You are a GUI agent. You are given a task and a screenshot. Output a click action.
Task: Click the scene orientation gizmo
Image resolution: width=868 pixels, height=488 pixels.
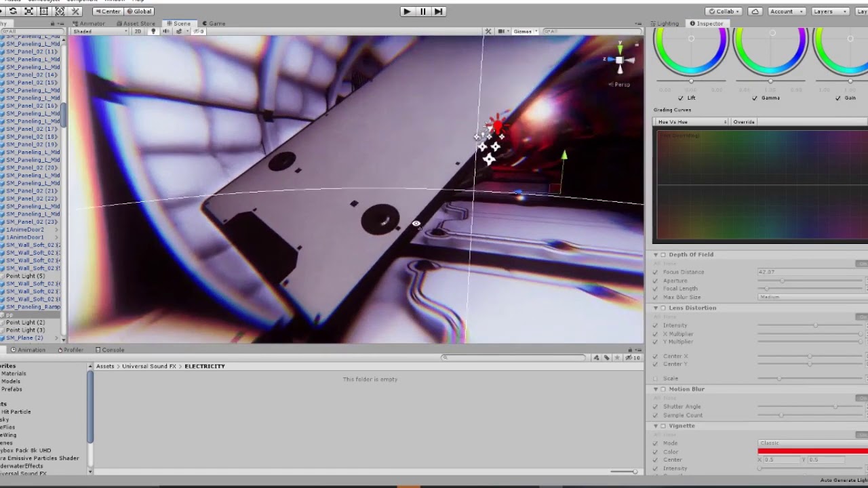pyautogui.click(x=619, y=60)
